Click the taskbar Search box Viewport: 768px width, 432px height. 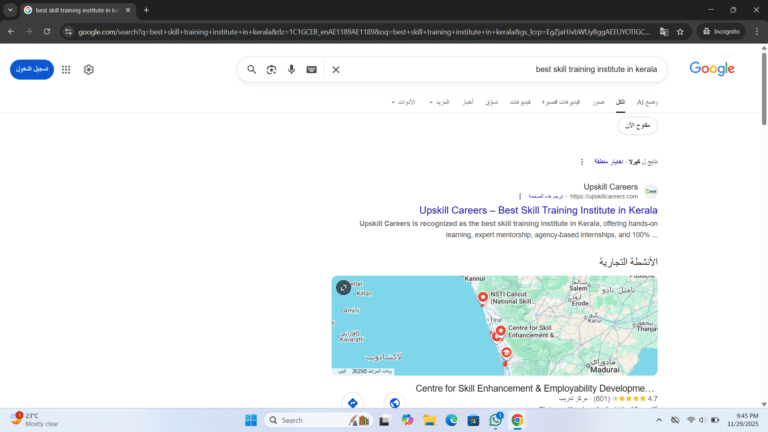pos(318,420)
